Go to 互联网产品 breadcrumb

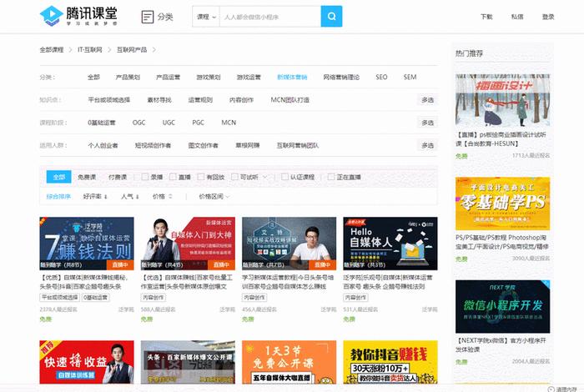pos(132,49)
